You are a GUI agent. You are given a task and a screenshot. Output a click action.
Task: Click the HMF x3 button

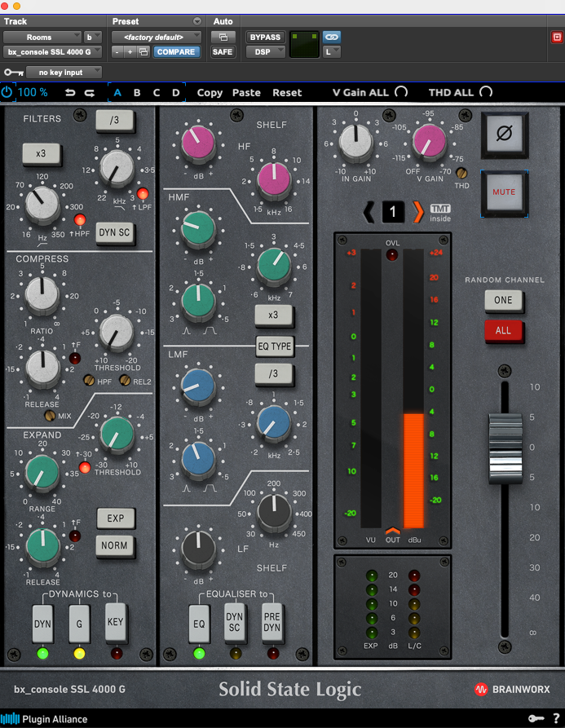[x=273, y=315]
